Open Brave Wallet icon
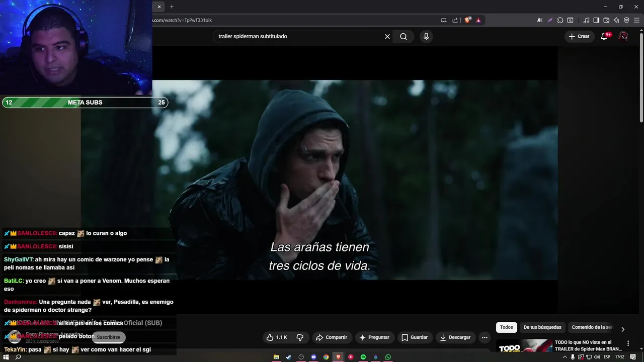Image resolution: width=644 pixels, height=362 pixels. [x=606, y=20]
